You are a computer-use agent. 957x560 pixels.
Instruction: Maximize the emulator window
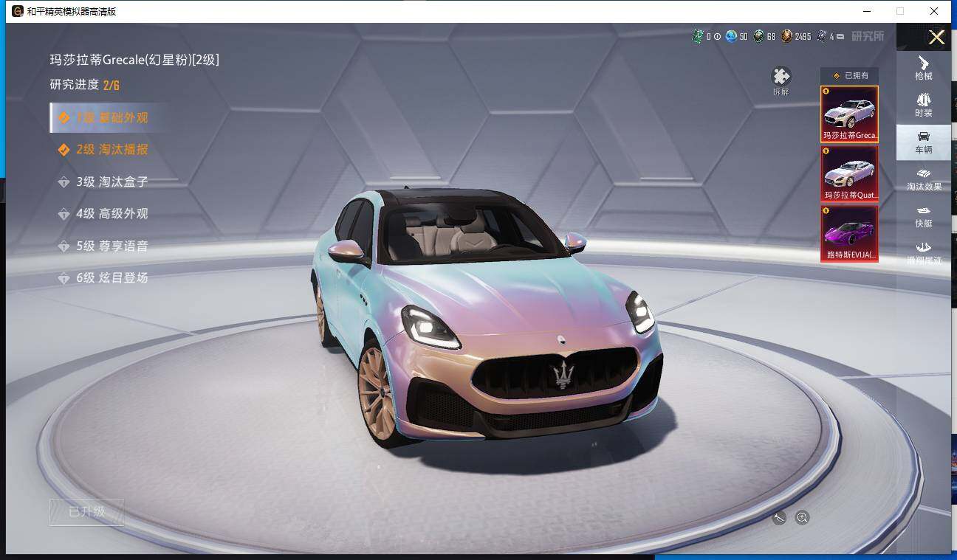click(899, 11)
